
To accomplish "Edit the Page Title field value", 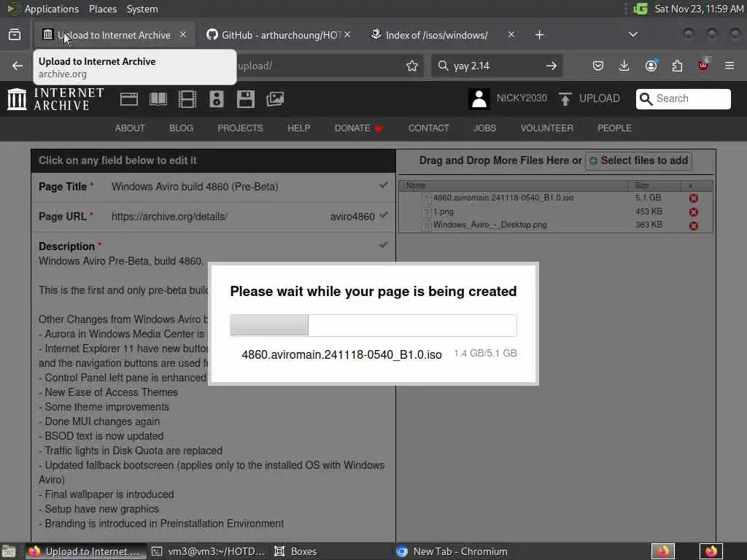I will click(195, 187).
